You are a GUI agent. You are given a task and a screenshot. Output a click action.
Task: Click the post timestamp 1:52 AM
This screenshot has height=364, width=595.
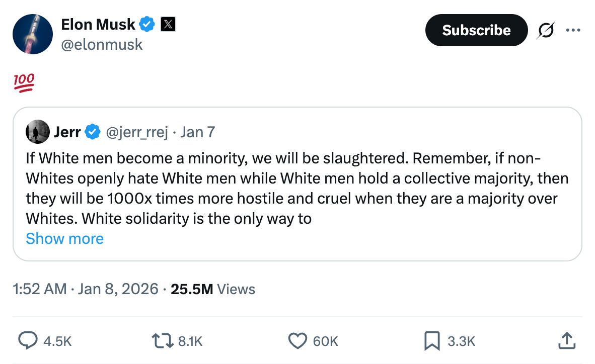tap(40, 289)
